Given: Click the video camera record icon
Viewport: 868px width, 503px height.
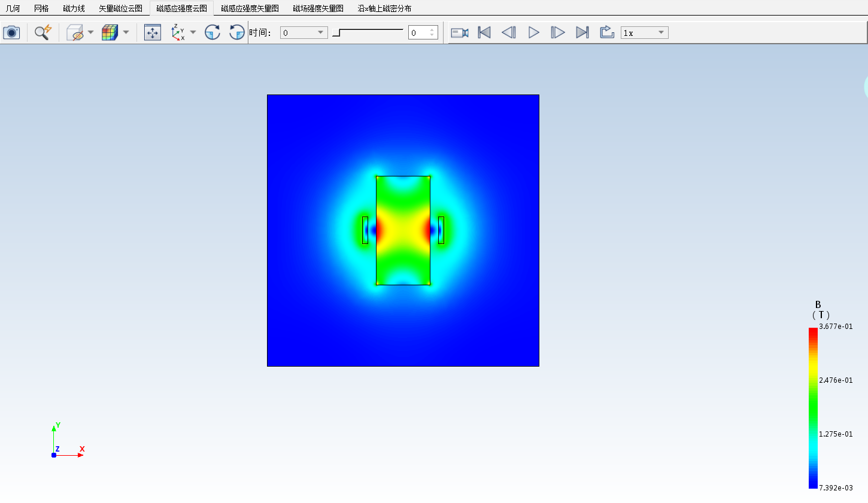Looking at the screenshot, I should 459,32.
